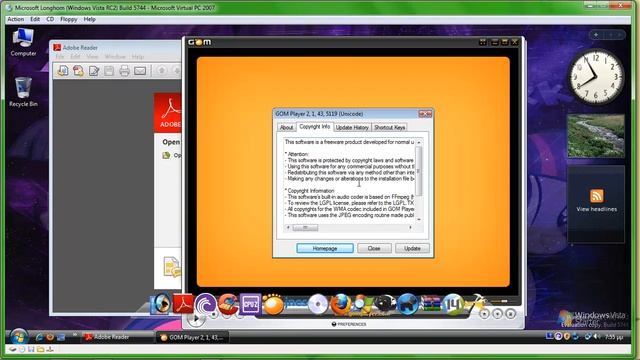The height and width of the screenshot is (360, 640).
Task: Launch the Firefox dock icon
Action: point(340,304)
